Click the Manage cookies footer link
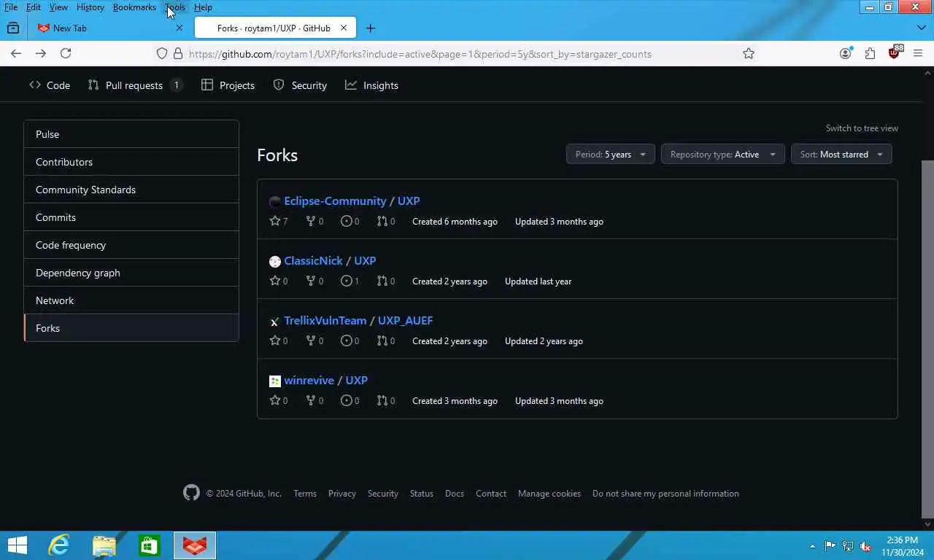The height and width of the screenshot is (560, 934). pyautogui.click(x=549, y=494)
